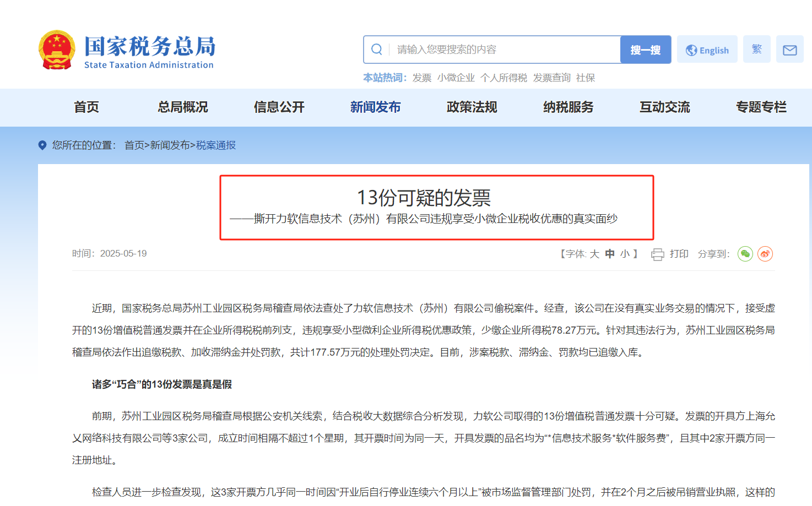Click the national emblem logo

(57, 50)
